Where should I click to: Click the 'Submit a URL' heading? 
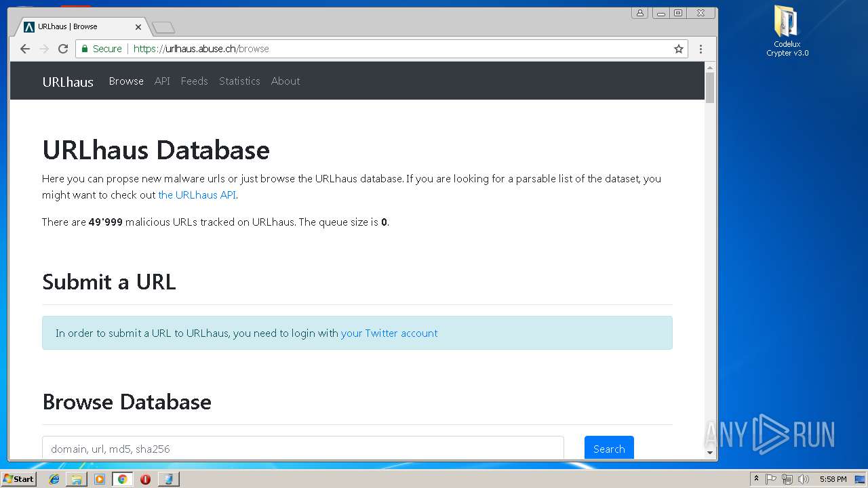(109, 282)
